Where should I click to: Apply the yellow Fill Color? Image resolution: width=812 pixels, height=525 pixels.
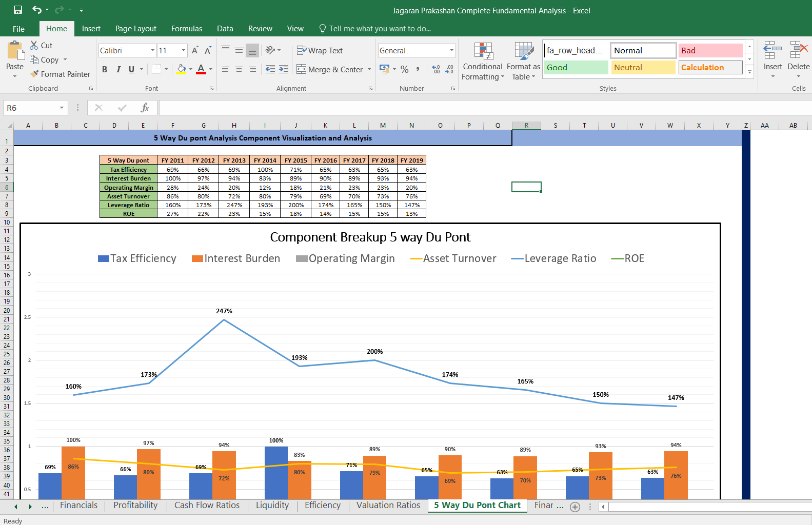(x=181, y=69)
